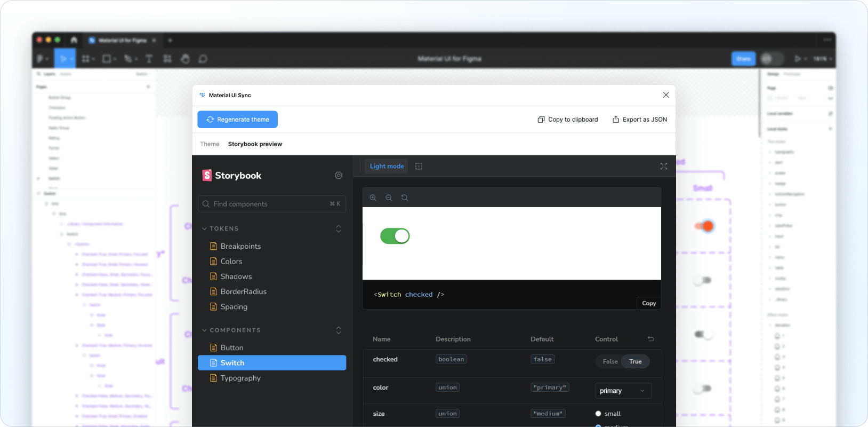Image resolution: width=868 pixels, height=427 pixels.
Task: Collapse the COMPONENTS section
Action: click(204, 330)
